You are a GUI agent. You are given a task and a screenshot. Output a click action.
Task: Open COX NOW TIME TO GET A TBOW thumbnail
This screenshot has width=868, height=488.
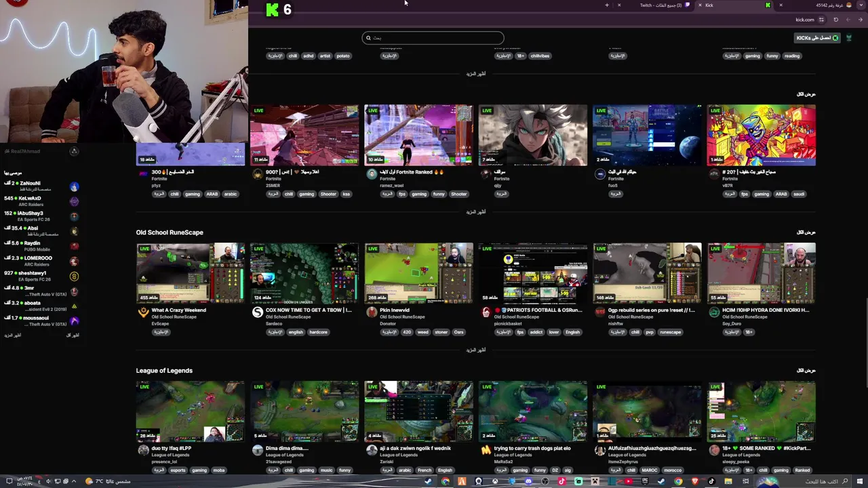click(x=304, y=274)
